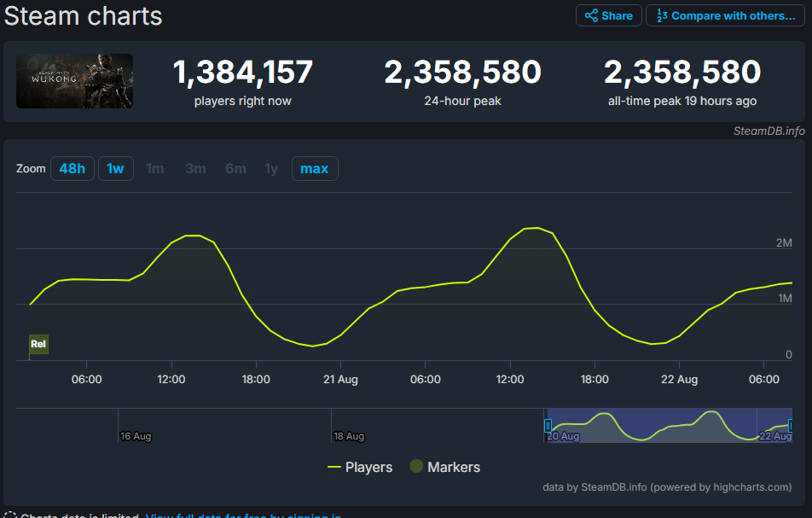Viewport: 812px width, 518px height.
Task: Click the Rel release marker on chart
Action: pos(38,344)
